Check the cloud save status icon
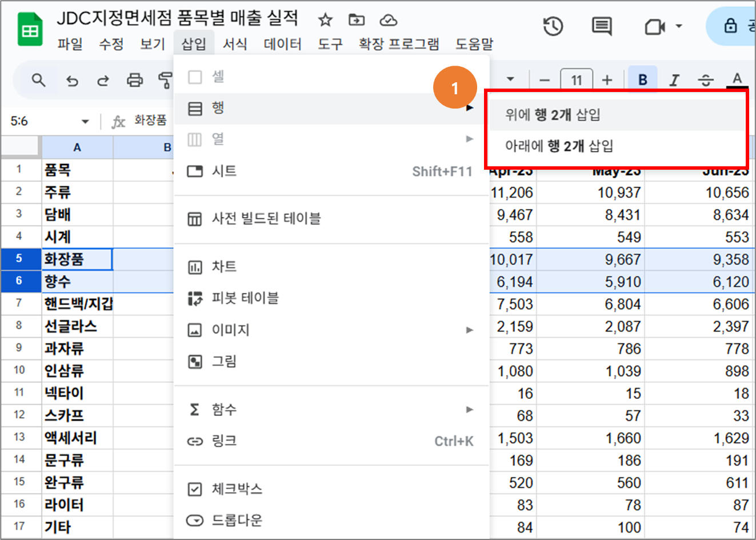This screenshot has height=540, width=756. click(x=389, y=21)
